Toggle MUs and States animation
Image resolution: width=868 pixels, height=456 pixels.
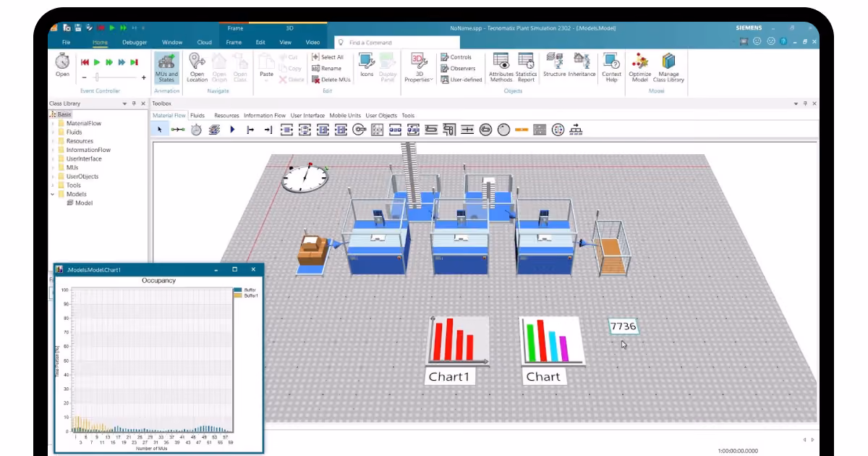[x=166, y=67]
